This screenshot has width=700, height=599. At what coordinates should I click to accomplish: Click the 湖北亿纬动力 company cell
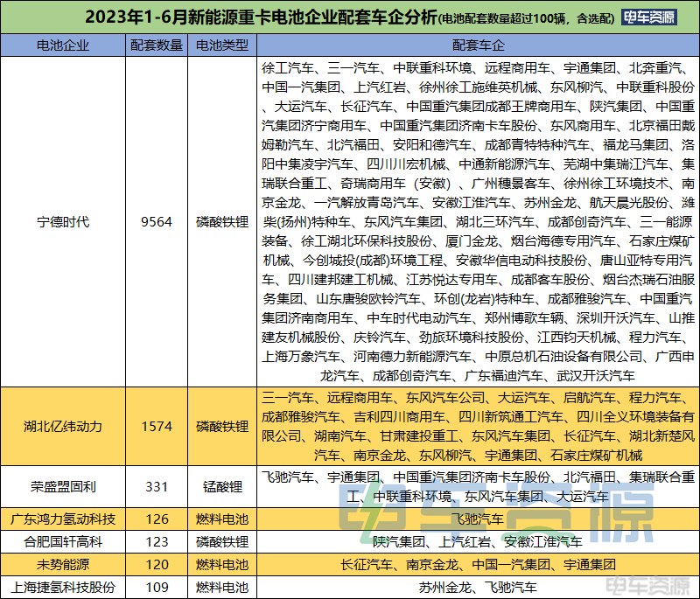tap(63, 427)
